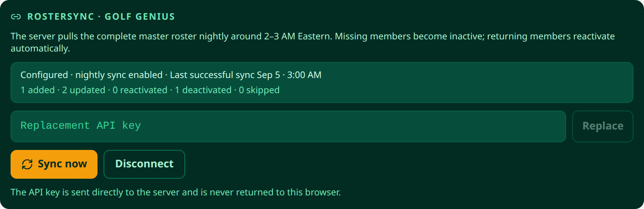
Task: Click the Replace button
Action: coord(602,126)
